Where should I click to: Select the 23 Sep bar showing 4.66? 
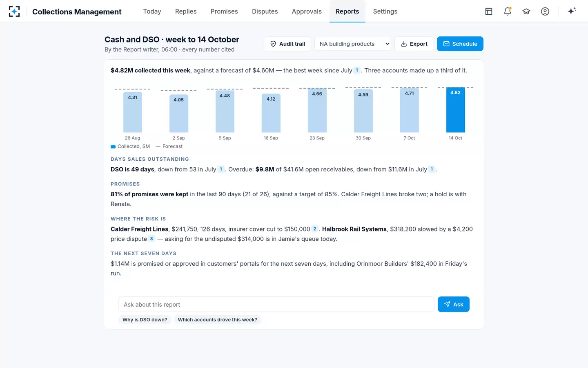pyautogui.click(x=317, y=110)
